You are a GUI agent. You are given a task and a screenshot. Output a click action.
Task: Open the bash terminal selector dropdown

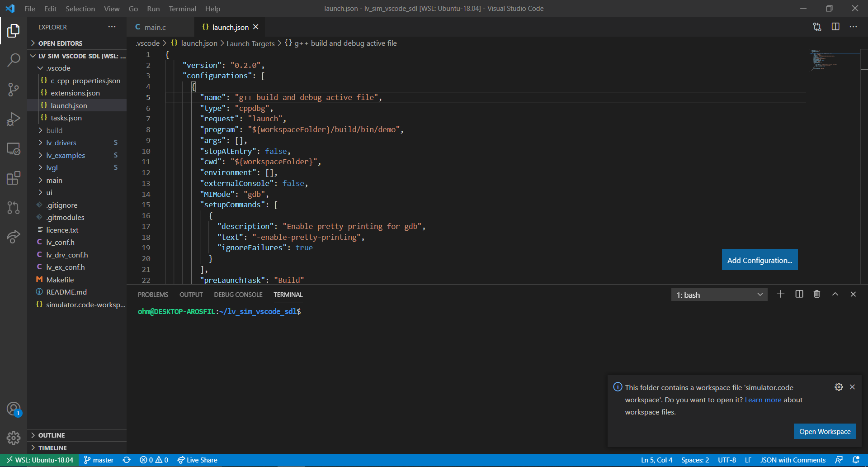[719, 295]
